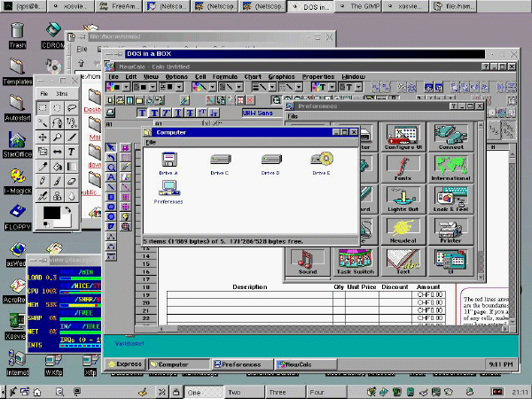
Task: Click the URW Sans font field
Action: coord(262,113)
